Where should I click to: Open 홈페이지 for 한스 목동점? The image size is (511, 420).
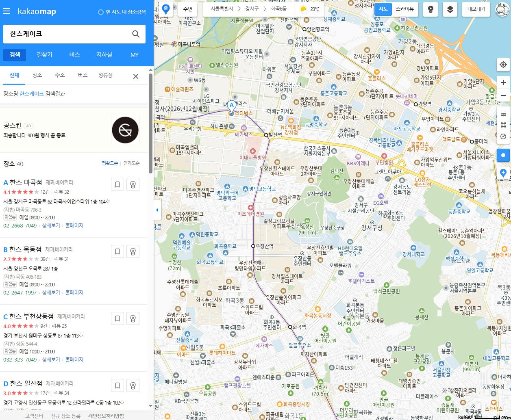point(74,292)
